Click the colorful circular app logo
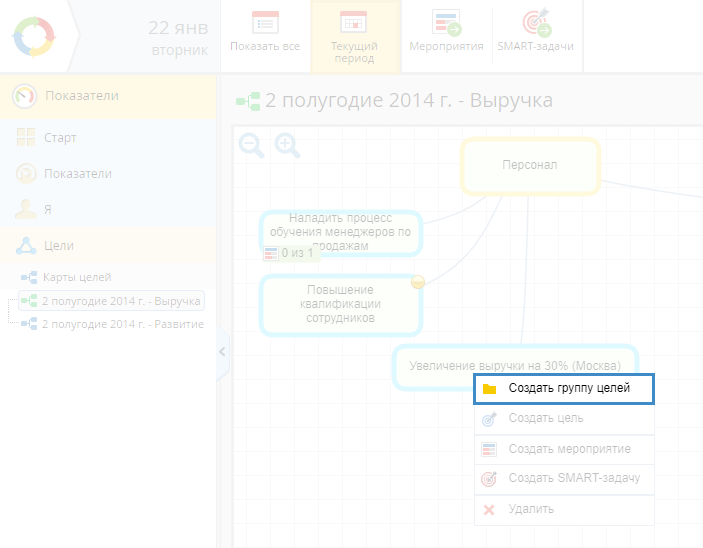 pyautogui.click(x=36, y=36)
